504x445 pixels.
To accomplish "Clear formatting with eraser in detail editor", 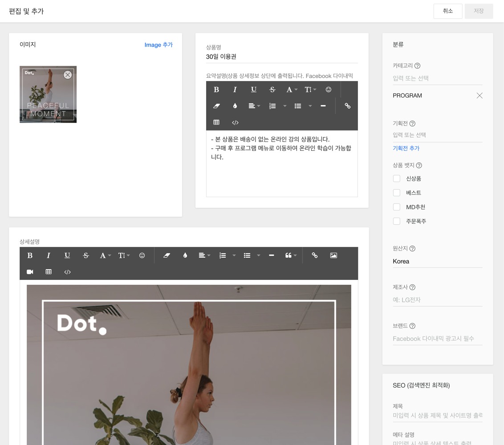I will tap(167, 255).
